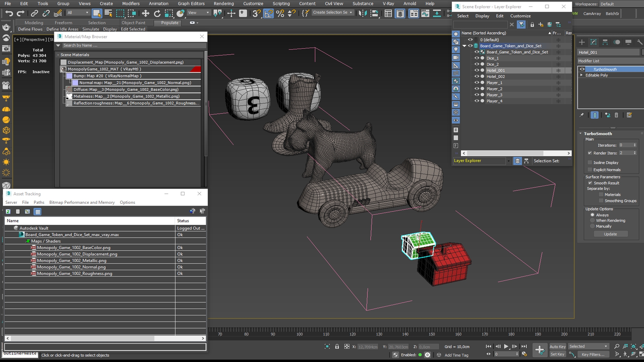Click the Update button in TurboSmooth
Screen dimensions: 644x362
point(610,234)
